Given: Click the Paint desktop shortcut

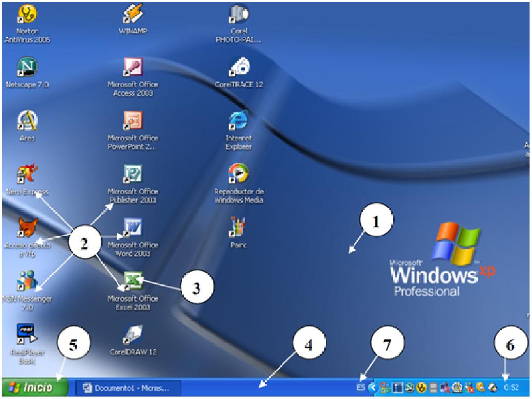Looking at the screenshot, I should (x=239, y=232).
